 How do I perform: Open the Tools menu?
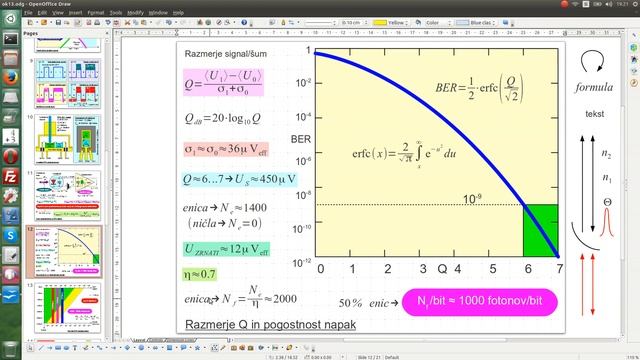tap(116, 13)
